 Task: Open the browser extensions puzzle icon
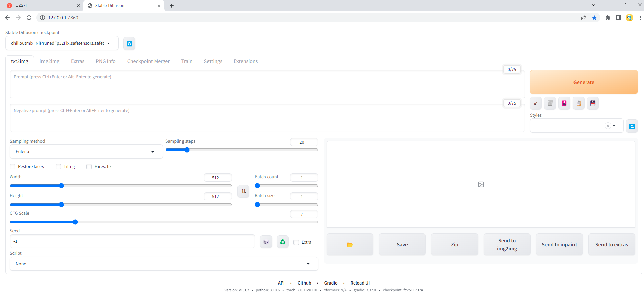tap(608, 18)
